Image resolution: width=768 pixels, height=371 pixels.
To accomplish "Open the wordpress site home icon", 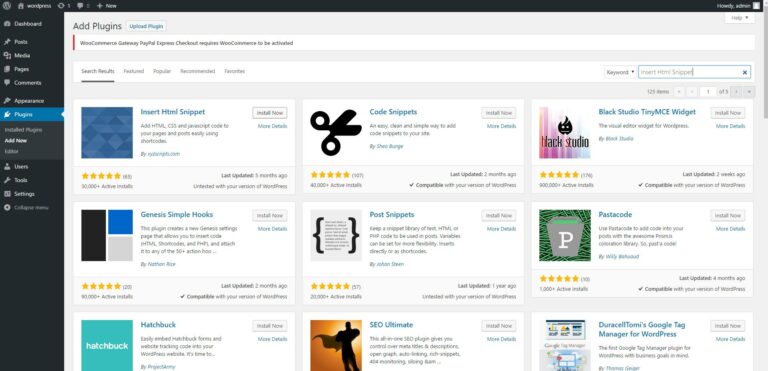I will (21, 6).
